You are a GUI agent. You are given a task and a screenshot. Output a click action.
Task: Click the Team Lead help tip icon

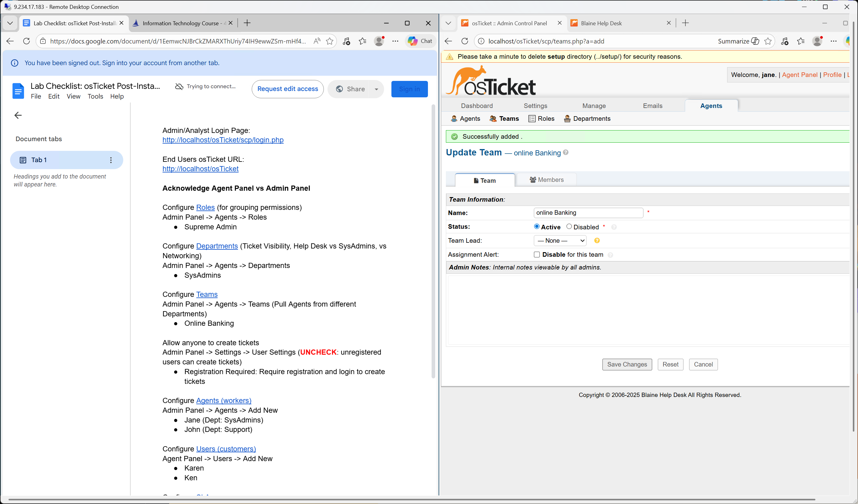[597, 241]
